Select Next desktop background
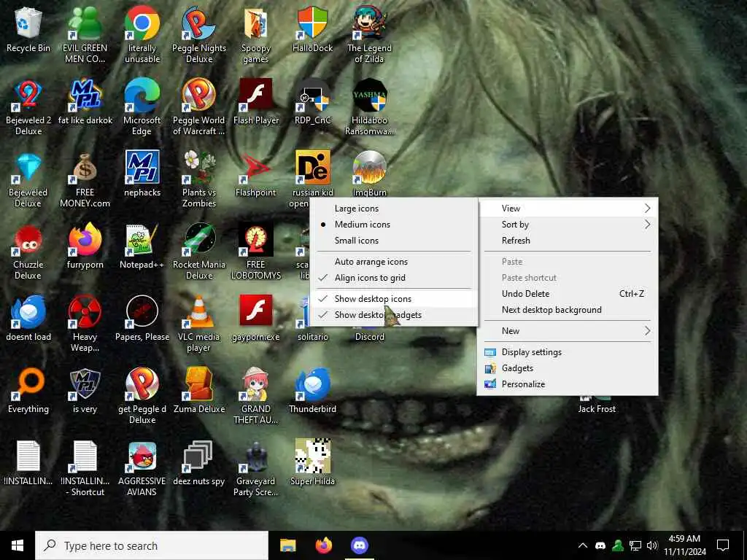Viewport: 747px width, 560px height. click(568, 310)
